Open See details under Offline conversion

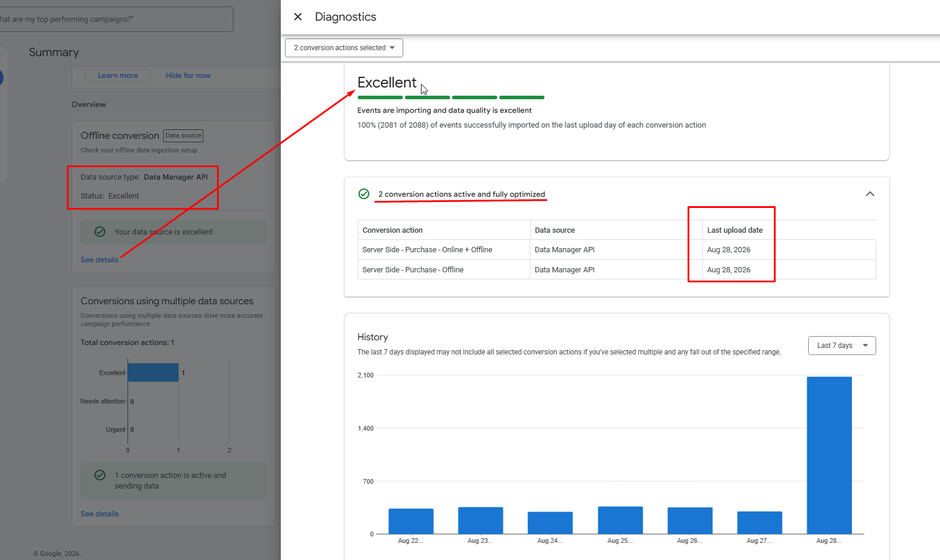coord(99,260)
